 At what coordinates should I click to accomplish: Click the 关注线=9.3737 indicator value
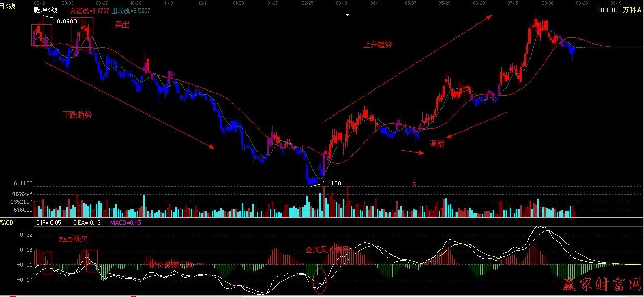tap(90, 10)
